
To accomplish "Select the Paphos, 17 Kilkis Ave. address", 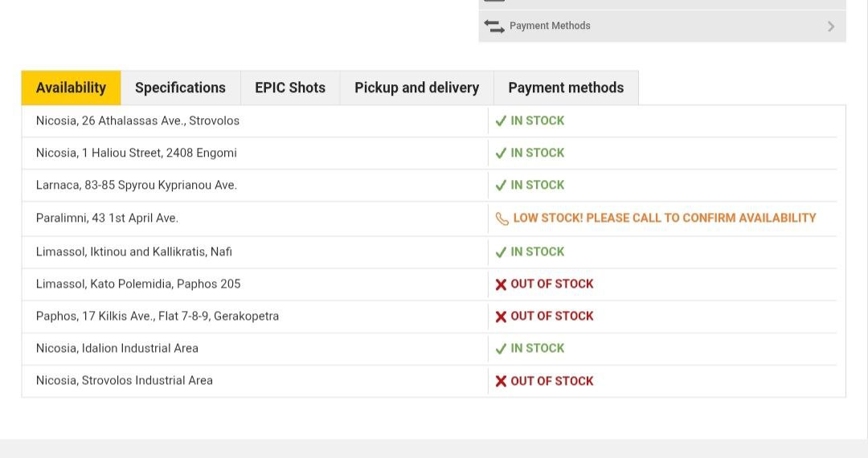I will click(x=157, y=316).
